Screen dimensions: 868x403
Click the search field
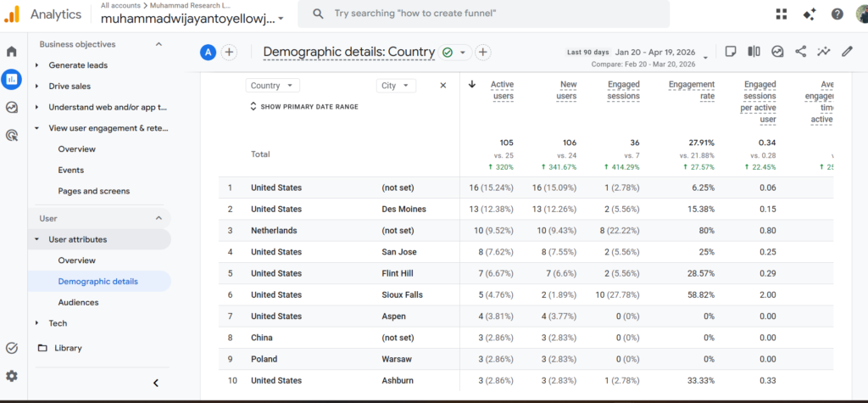coord(483,14)
